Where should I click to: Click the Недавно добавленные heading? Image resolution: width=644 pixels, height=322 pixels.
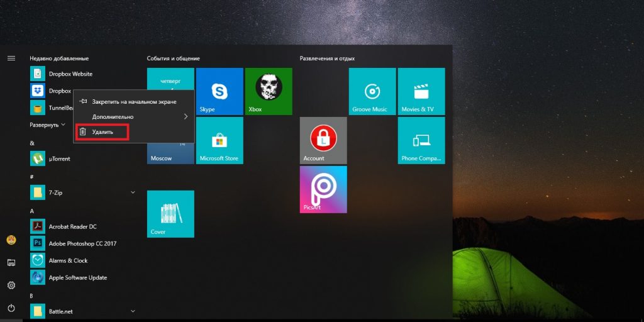coord(59,58)
